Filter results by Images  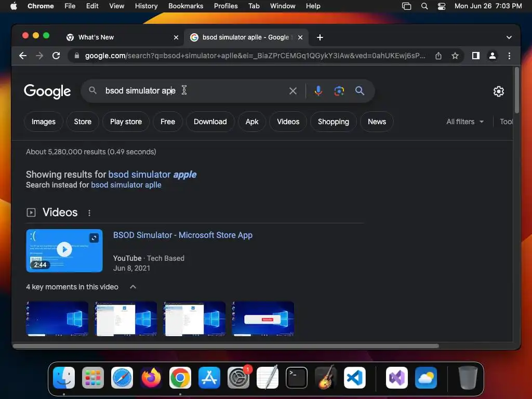pyautogui.click(x=44, y=122)
